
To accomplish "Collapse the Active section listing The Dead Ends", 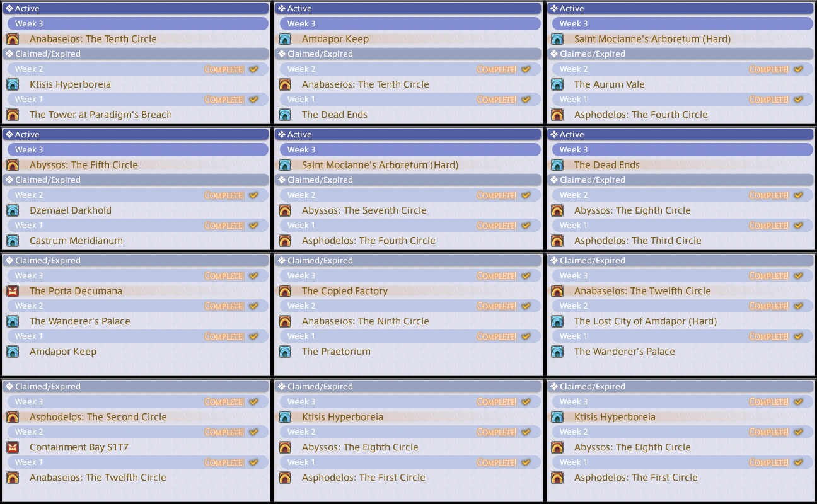I will coord(680,135).
